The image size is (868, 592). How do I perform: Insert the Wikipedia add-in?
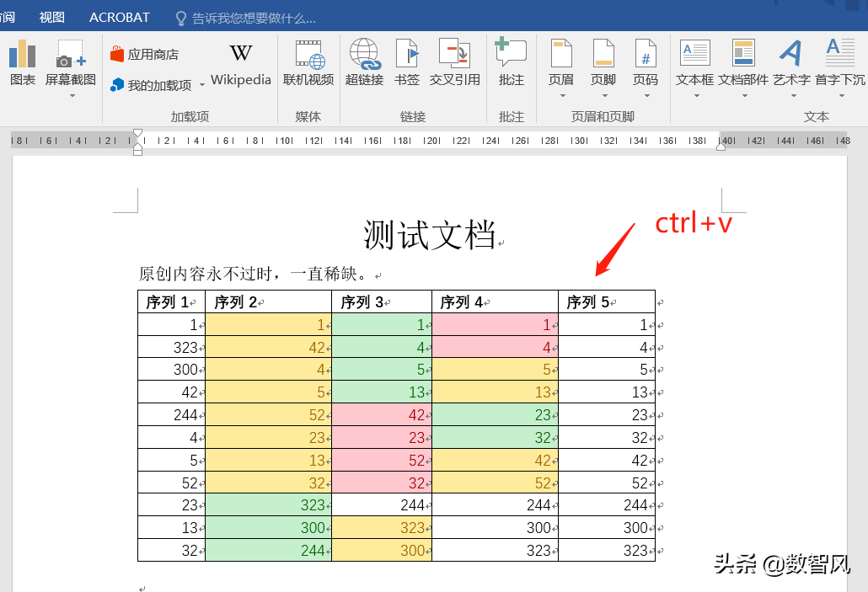pyautogui.click(x=240, y=63)
